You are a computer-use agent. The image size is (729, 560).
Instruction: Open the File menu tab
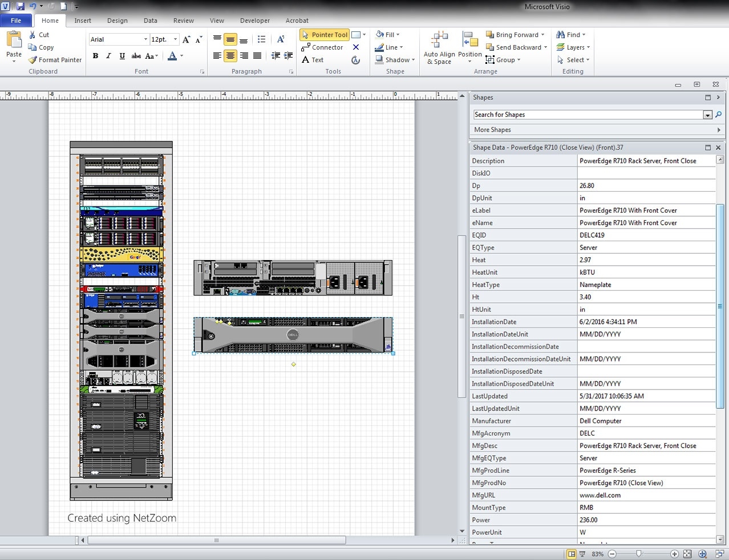(x=16, y=21)
